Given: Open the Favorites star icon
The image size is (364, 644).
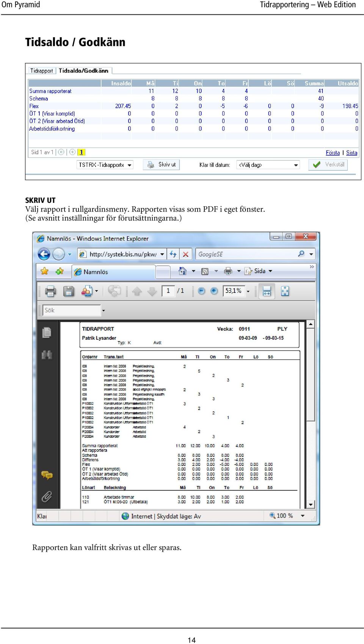Looking at the screenshot, I should pos(44,271).
